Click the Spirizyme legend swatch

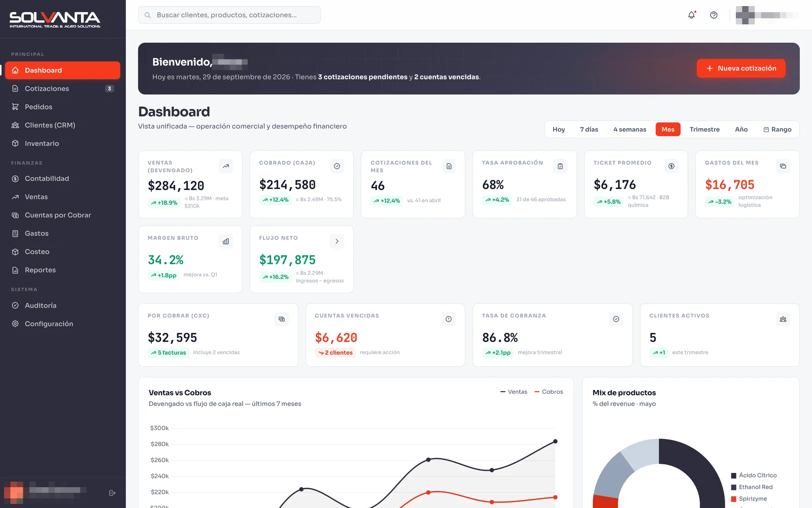coord(733,499)
